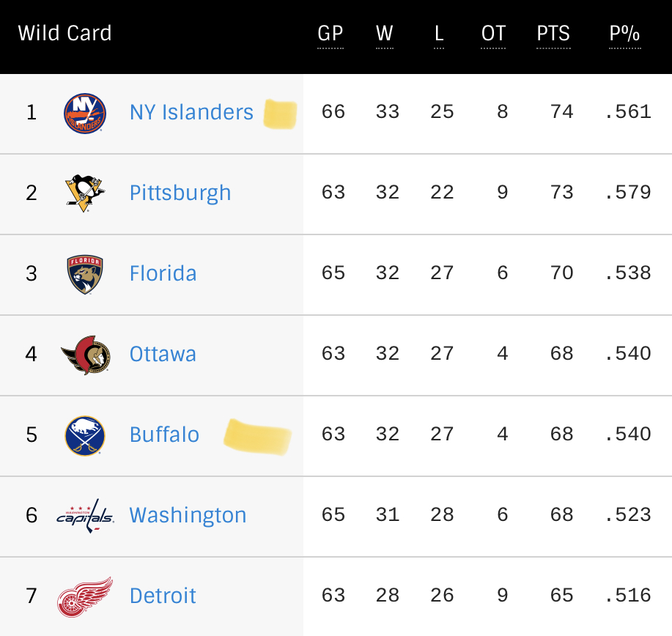
Task: Sort by OT column header
Action: 493,34
